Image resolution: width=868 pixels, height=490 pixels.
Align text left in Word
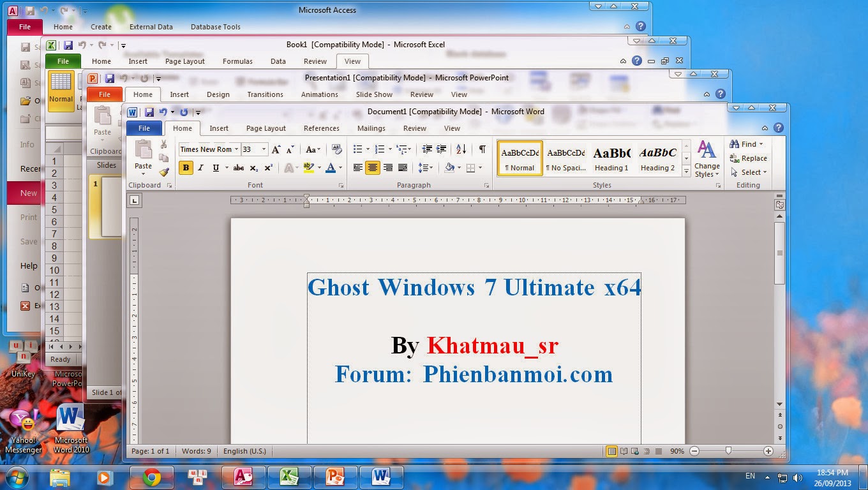coord(358,168)
